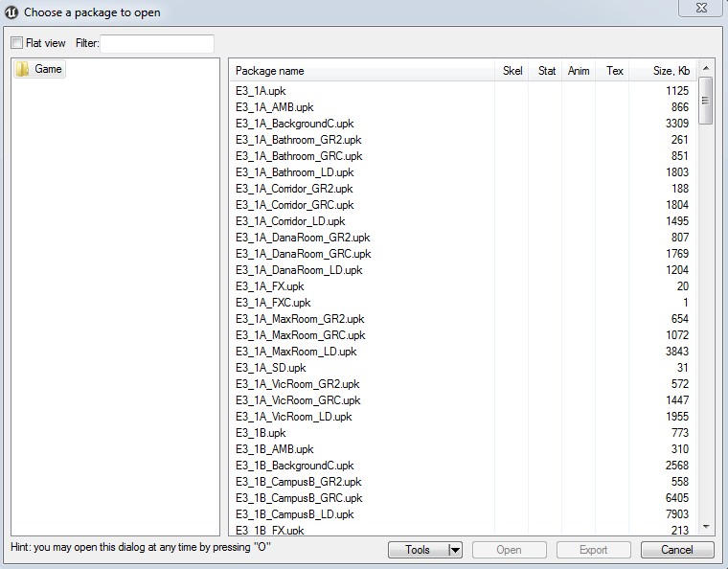Select package E3_1A_MaxRoom_GRC.upk
The height and width of the screenshot is (569, 728).
pos(463,335)
